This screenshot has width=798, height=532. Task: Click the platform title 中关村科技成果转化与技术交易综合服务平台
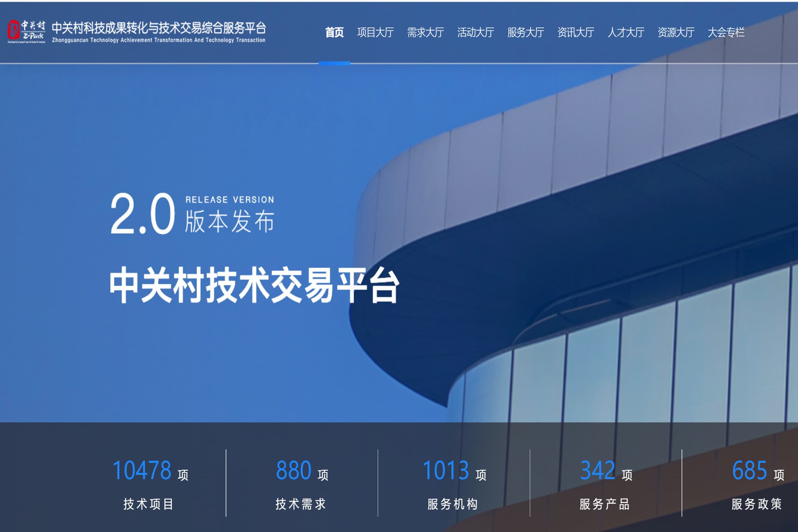159,27
